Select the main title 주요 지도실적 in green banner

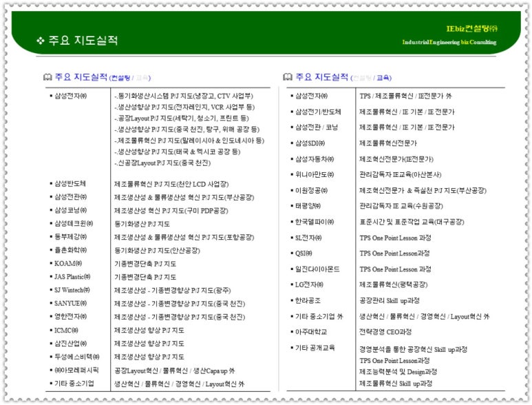pyautogui.click(x=83, y=41)
